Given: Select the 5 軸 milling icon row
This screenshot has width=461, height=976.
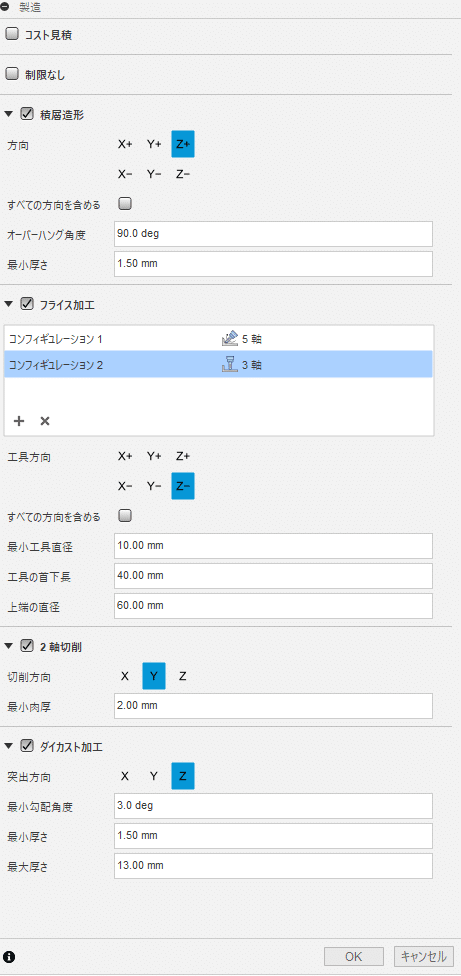Looking at the screenshot, I should [x=219, y=339].
